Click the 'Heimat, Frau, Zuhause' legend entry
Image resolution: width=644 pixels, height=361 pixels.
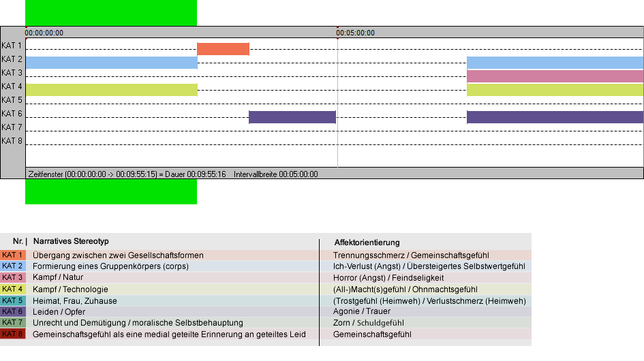(x=75, y=300)
